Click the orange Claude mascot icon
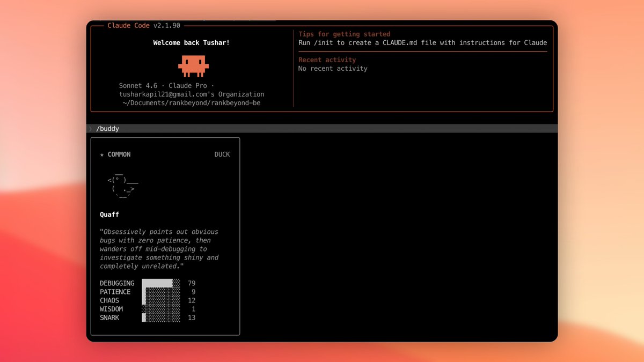This screenshot has width=644, height=362. click(x=193, y=66)
